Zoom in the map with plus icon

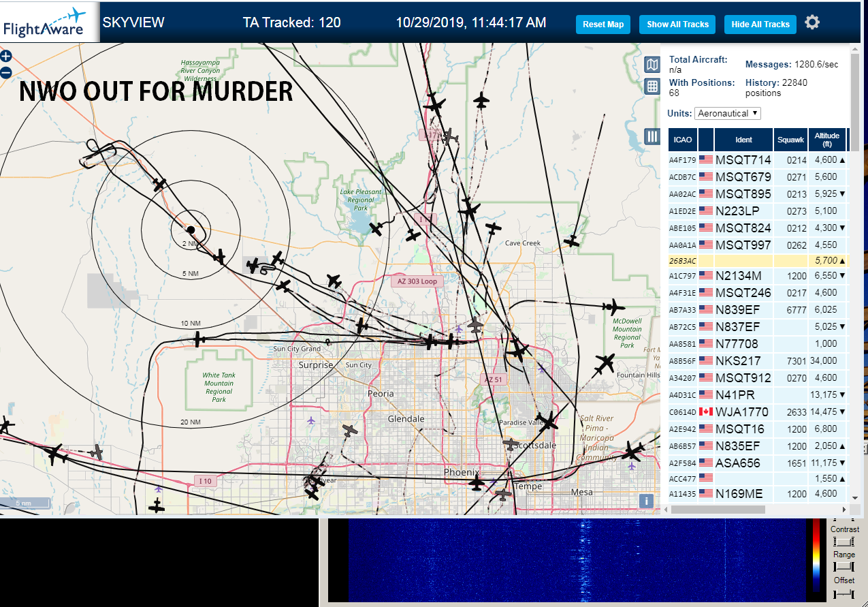click(x=5, y=56)
